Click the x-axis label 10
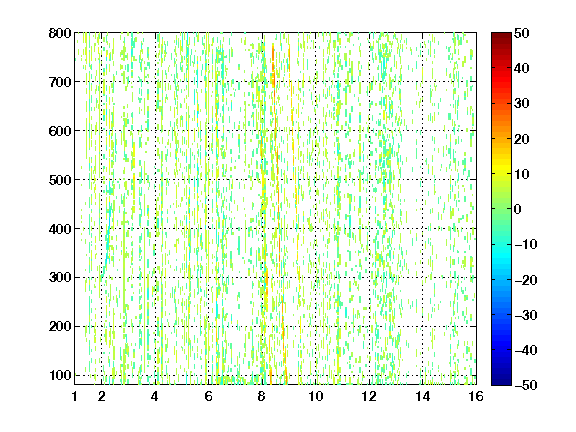The width and height of the screenshot is (576, 432). [316, 396]
